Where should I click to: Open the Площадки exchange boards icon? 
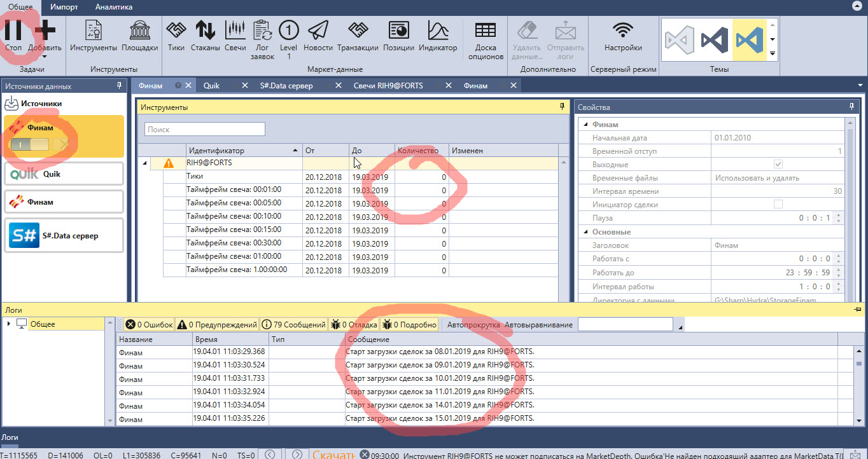[x=140, y=30]
